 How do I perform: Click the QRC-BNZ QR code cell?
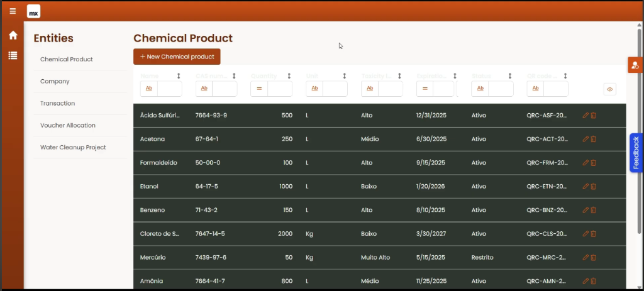tap(547, 210)
